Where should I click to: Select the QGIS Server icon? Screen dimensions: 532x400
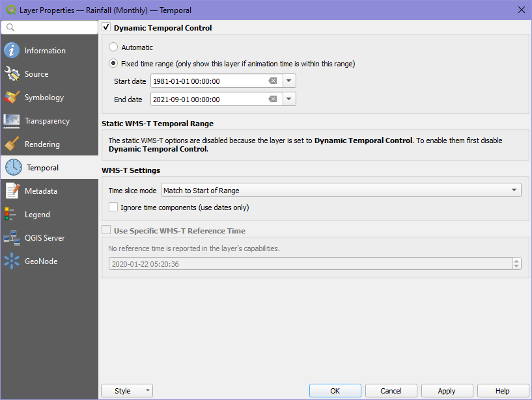pyautogui.click(x=12, y=237)
